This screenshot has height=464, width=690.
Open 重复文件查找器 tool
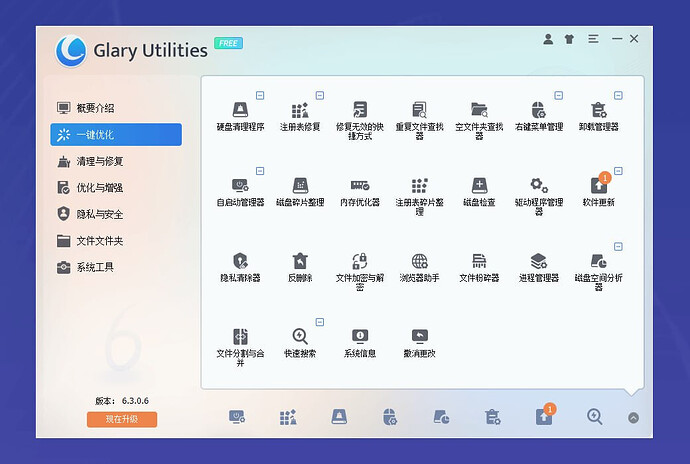[419, 121]
